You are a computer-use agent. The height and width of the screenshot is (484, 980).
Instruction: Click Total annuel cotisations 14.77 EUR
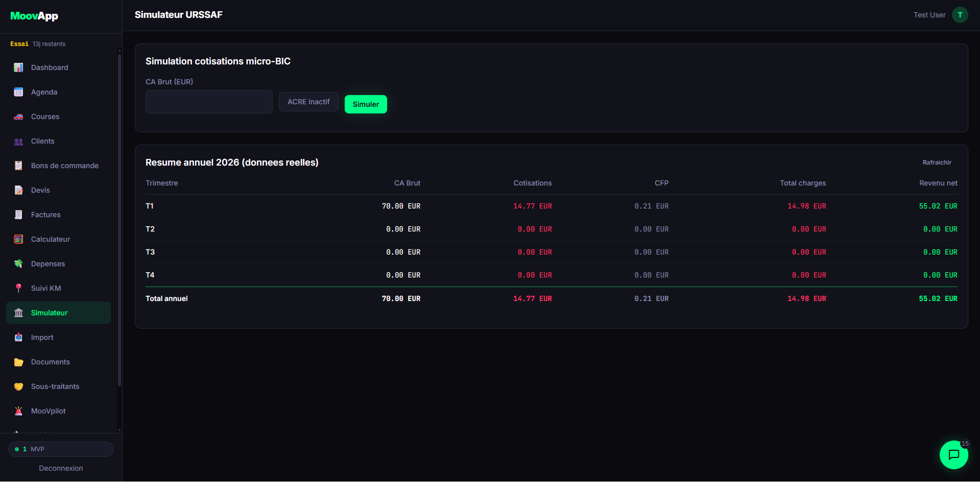533,298
